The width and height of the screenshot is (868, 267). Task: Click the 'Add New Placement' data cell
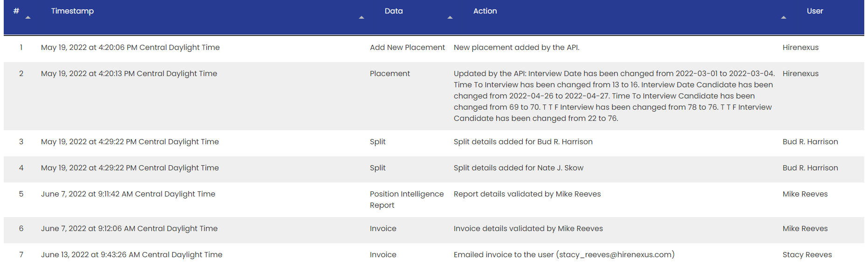[x=407, y=47]
